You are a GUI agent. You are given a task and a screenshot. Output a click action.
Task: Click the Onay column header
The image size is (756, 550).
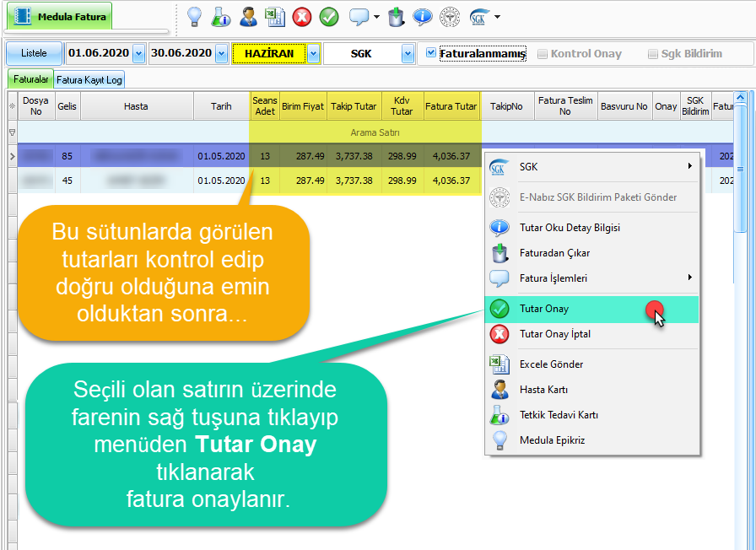coord(666,106)
